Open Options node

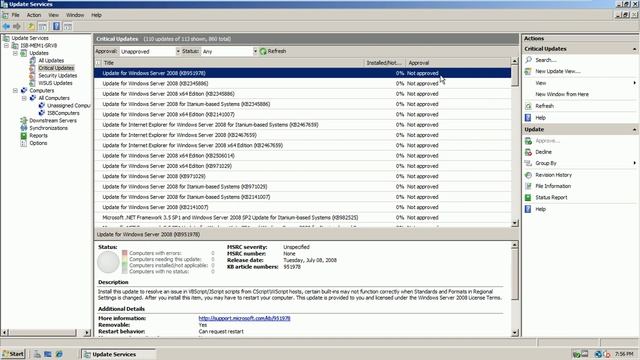coord(38,143)
